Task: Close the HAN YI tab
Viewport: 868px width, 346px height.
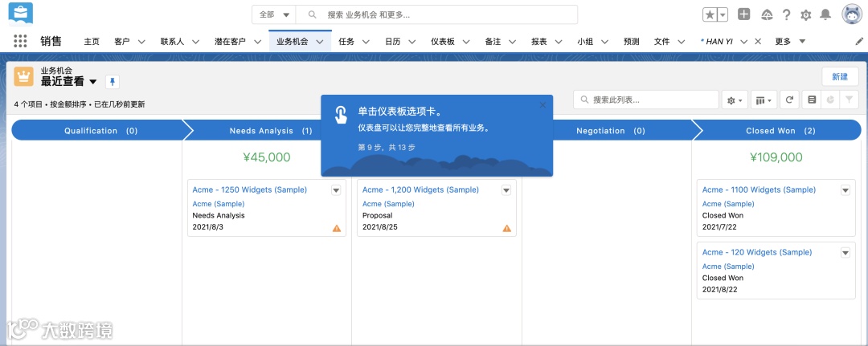Action: coord(758,42)
